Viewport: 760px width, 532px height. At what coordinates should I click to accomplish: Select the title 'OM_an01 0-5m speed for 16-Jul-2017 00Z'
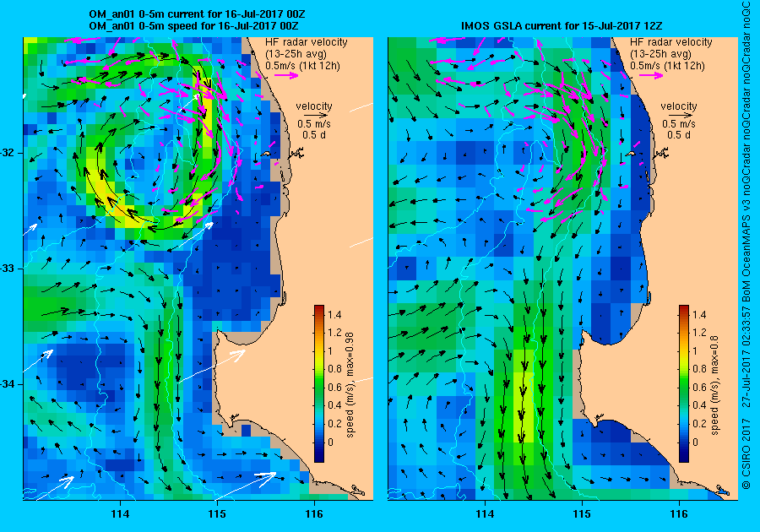pyautogui.click(x=193, y=26)
